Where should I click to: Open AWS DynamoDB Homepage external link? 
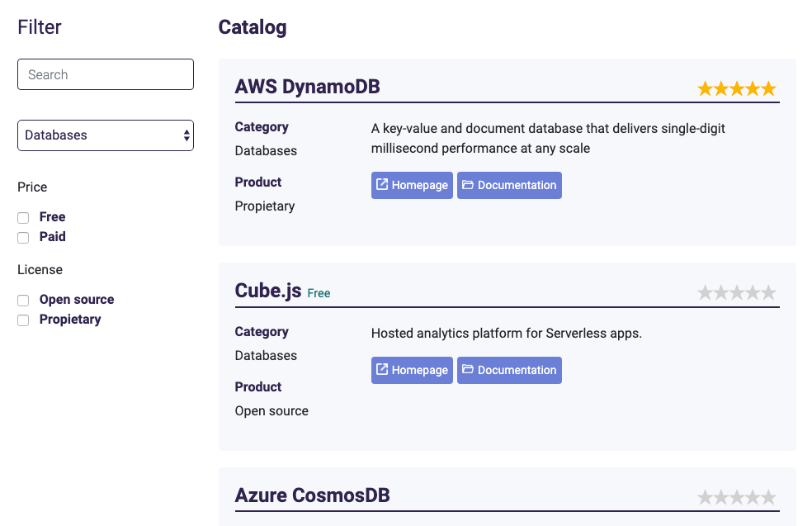tap(412, 185)
